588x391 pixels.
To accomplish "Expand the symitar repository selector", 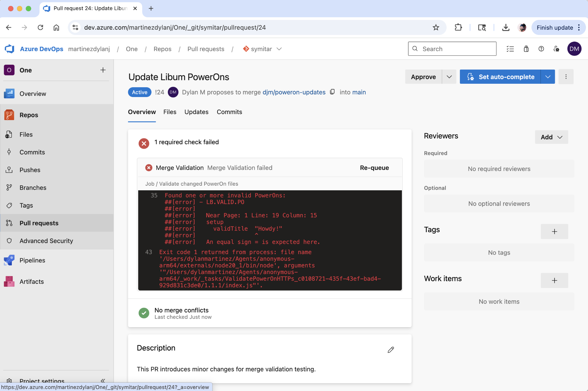I will (x=279, y=49).
